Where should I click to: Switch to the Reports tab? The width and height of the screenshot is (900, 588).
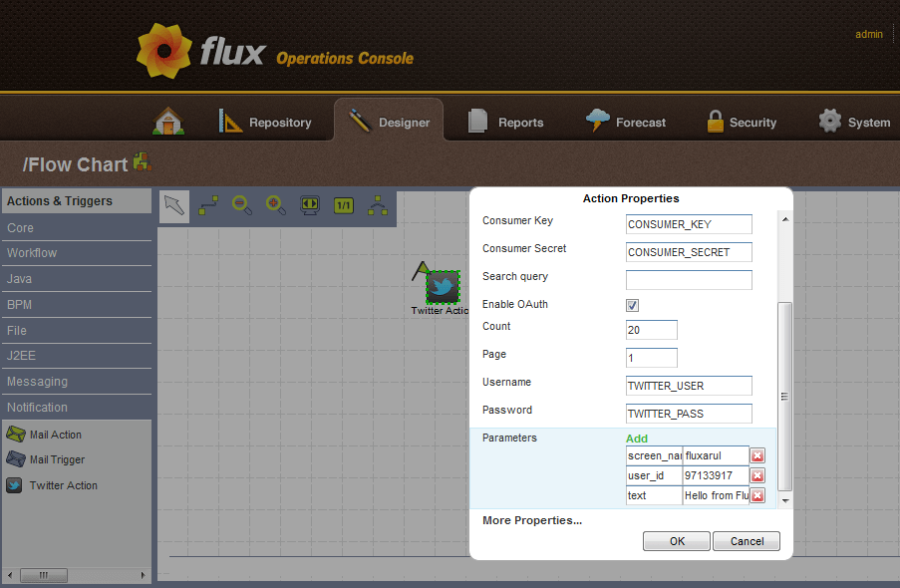(506, 122)
